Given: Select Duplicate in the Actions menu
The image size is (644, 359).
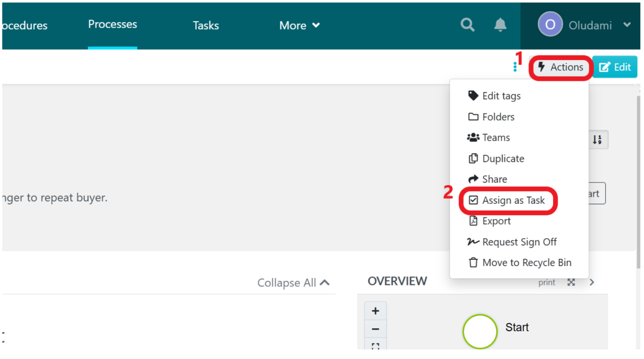Looking at the screenshot, I should click(496, 158).
